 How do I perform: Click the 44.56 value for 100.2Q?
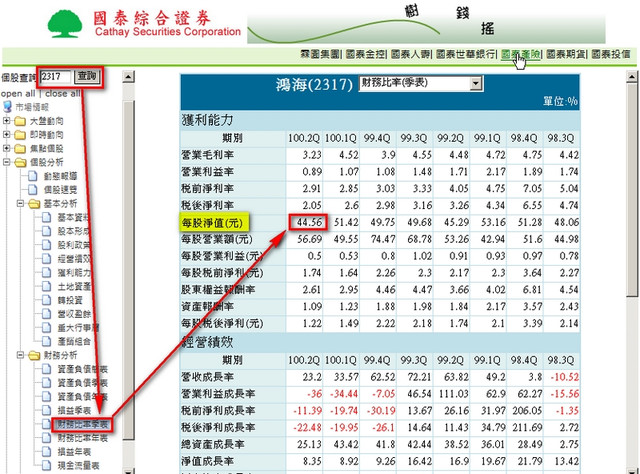309,223
